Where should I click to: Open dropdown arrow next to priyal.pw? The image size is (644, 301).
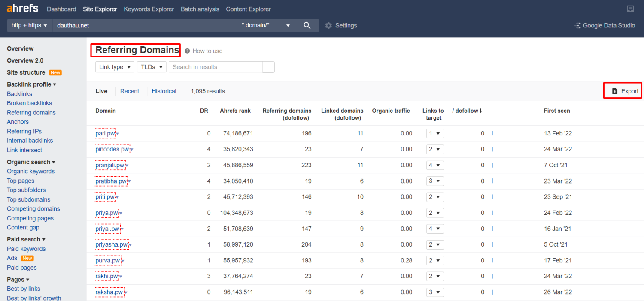tap(122, 229)
